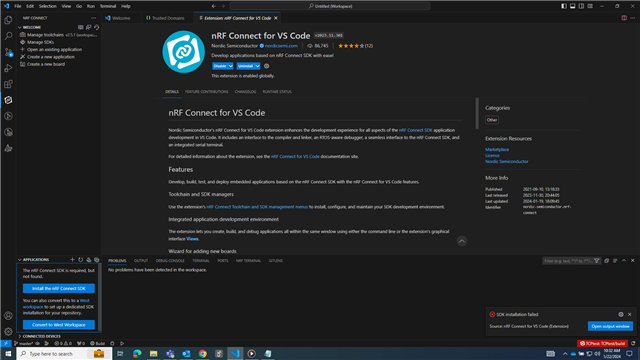Click collapse all icon in Problems panel
Viewport: 640px width, 360px height.
click(x=607, y=261)
